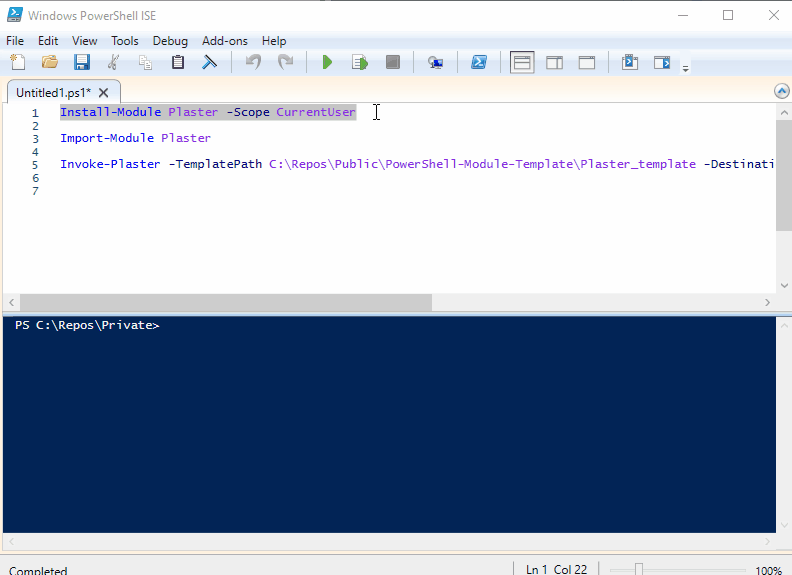Screen dimensions: 792x575
Task: Adjust the zoom slider in status bar
Action: coord(639,569)
